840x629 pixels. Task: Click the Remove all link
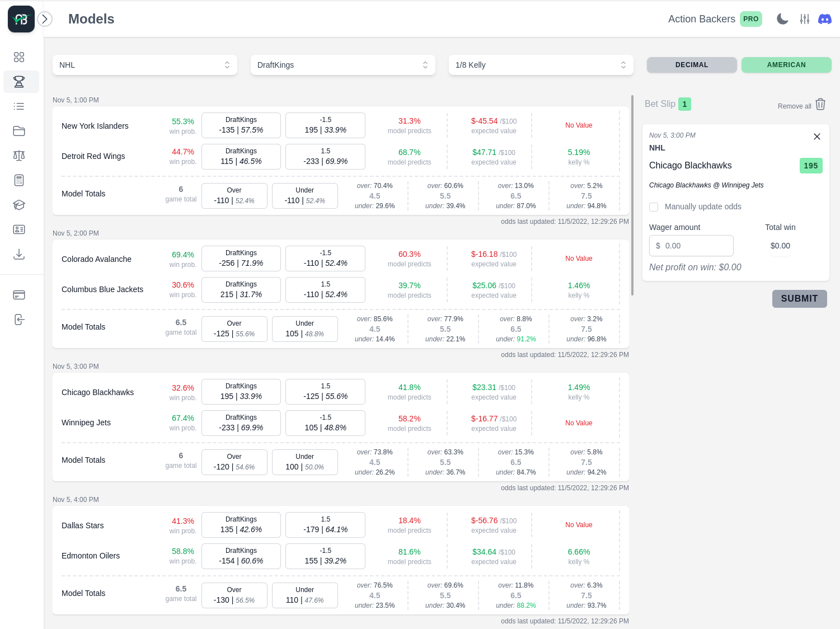[x=795, y=106]
